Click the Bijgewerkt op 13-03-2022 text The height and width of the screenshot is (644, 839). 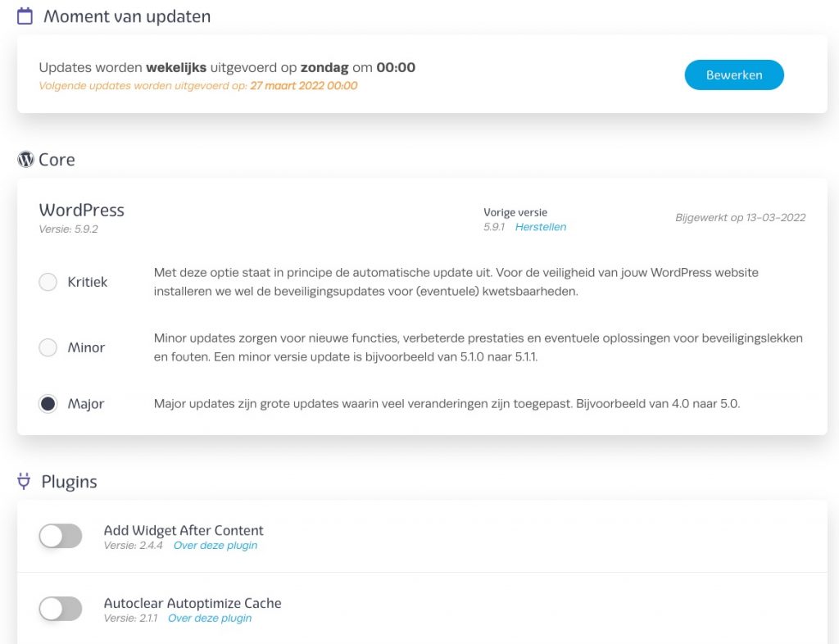[741, 218]
